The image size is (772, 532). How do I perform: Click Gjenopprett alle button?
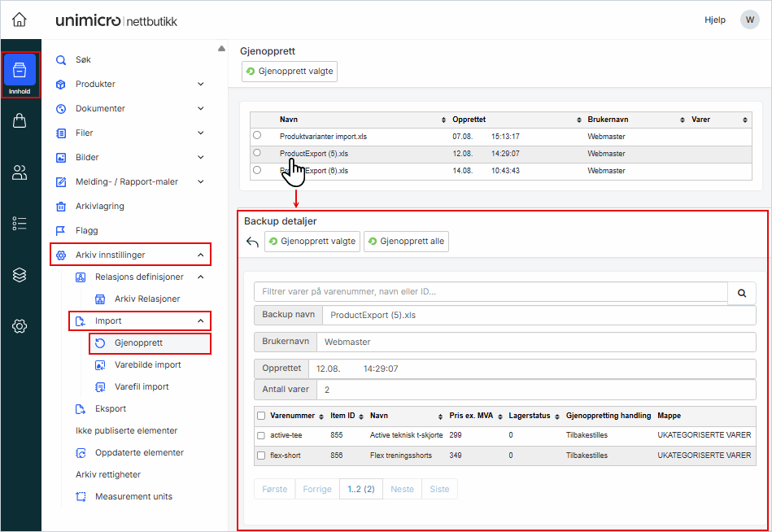click(406, 242)
